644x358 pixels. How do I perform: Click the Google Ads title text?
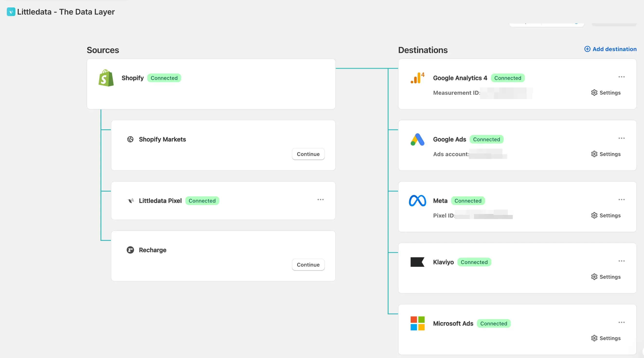point(449,139)
